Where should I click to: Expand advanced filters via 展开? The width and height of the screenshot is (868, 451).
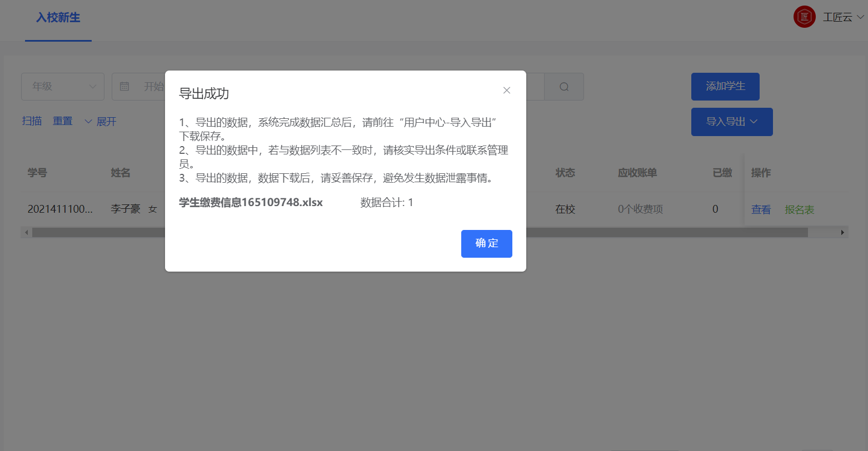[107, 121]
